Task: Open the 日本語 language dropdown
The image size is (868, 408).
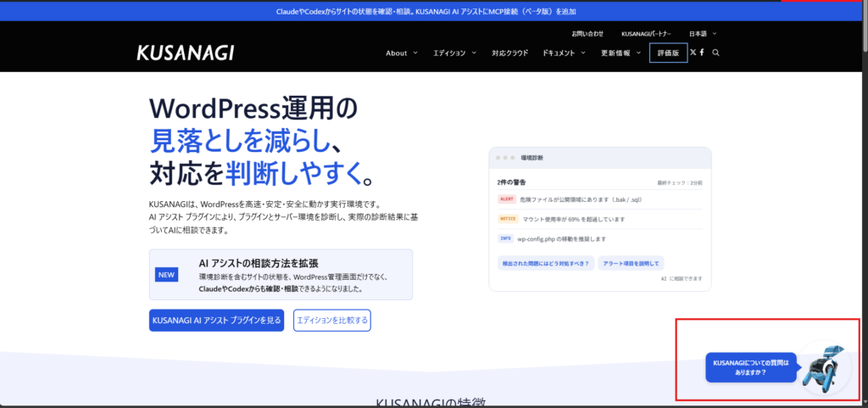Action: [x=703, y=34]
